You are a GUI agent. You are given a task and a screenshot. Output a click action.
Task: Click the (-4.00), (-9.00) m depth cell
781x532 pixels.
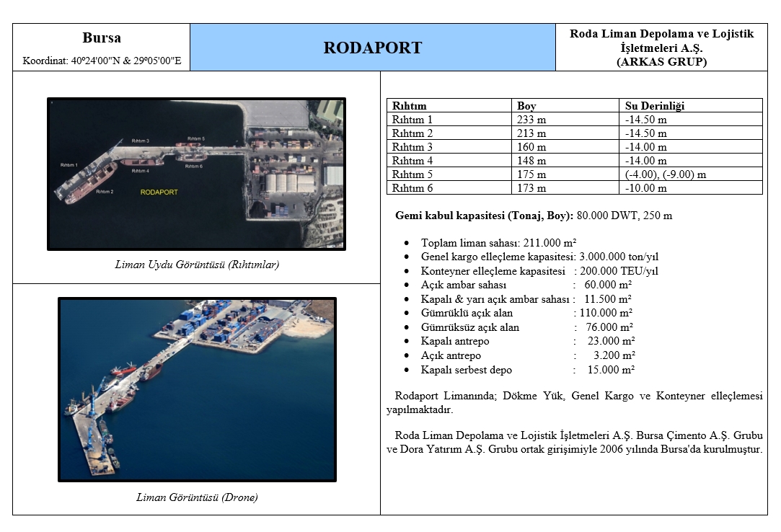pos(691,174)
